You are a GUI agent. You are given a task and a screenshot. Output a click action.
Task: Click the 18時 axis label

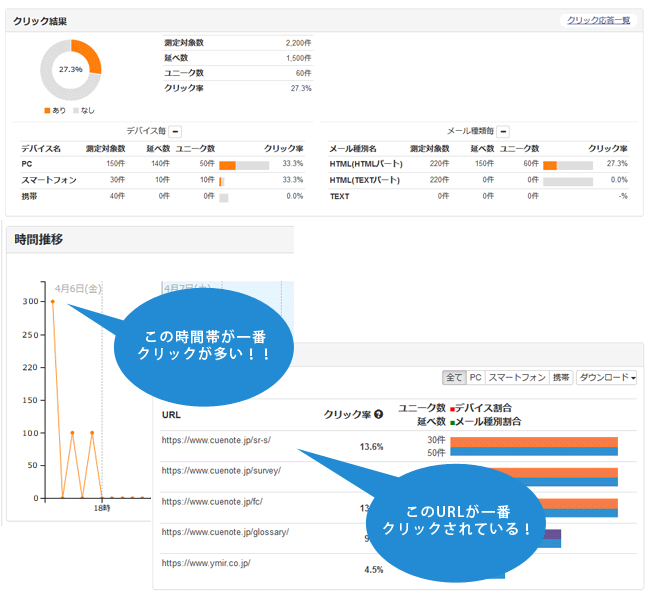pos(102,508)
